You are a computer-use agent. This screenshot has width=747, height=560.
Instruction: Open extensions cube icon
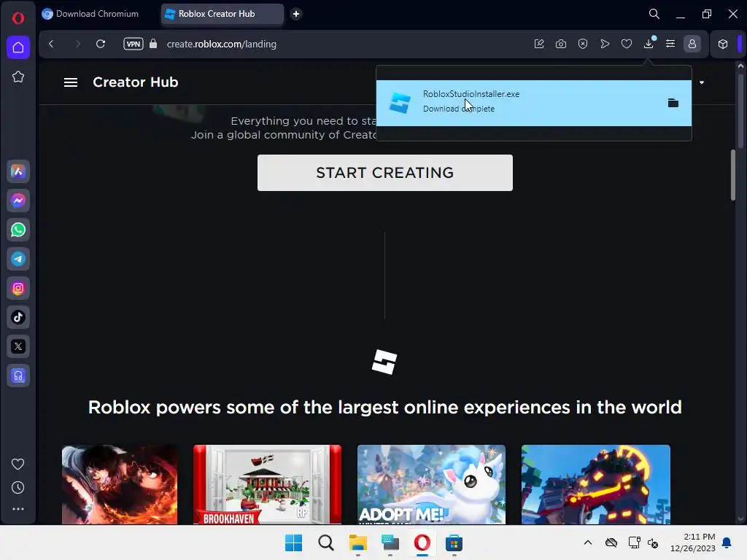tap(723, 44)
